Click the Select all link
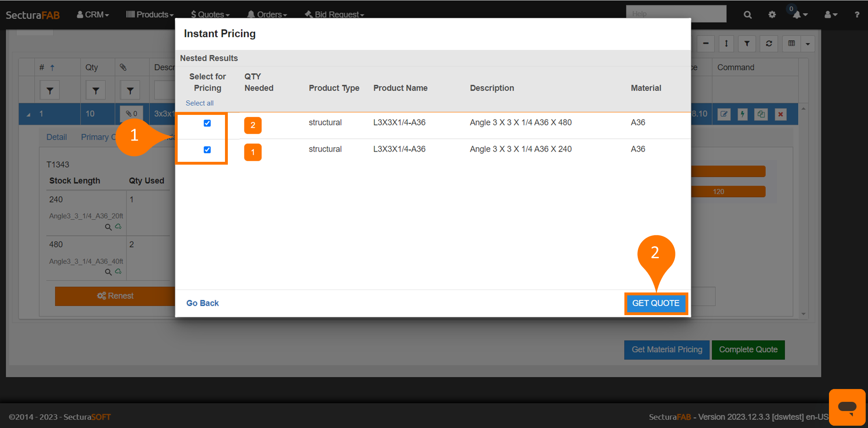This screenshot has height=428, width=868. [199, 103]
